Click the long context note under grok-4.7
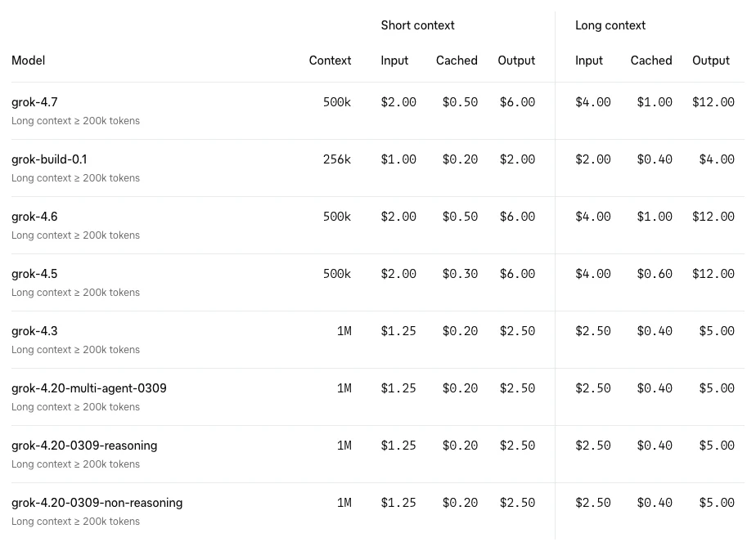Image resolution: width=756 pixels, height=551 pixels. click(76, 121)
